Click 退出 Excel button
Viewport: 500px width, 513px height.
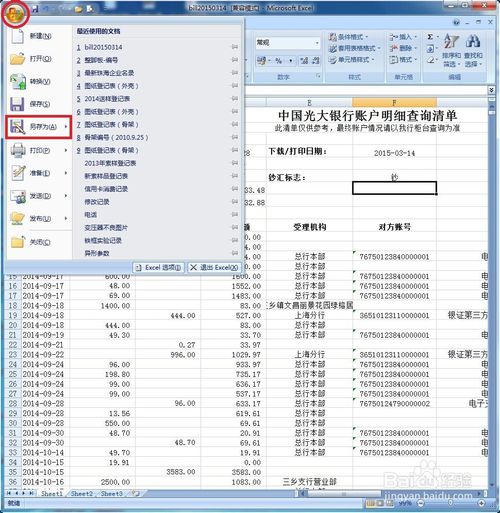pos(214,267)
